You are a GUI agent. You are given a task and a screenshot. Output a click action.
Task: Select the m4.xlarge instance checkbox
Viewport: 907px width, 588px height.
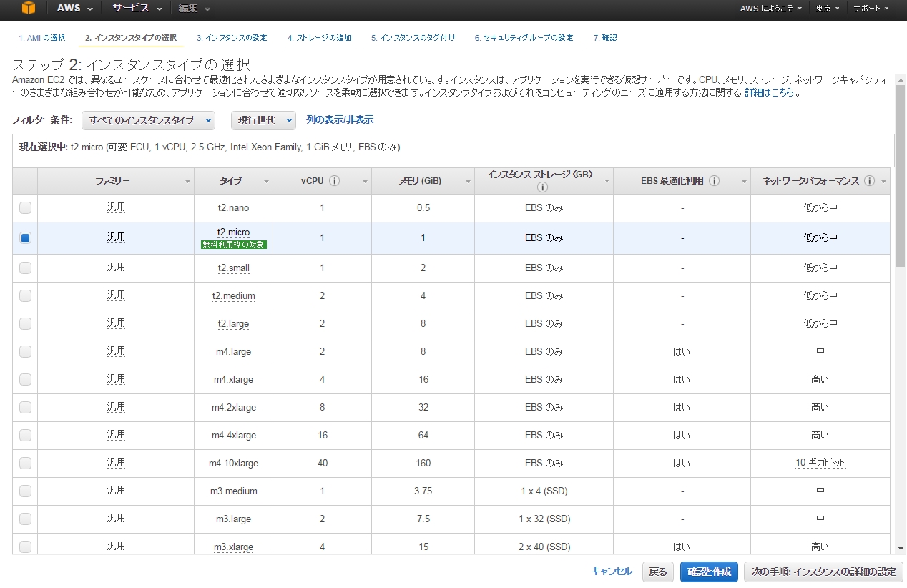(x=24, y=378)
